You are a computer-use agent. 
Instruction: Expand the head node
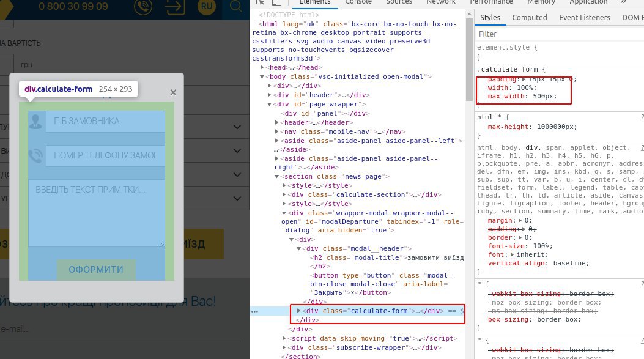point(262,67)
